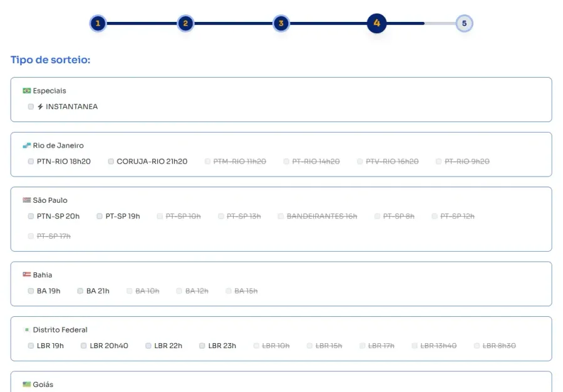Viewport: 563px width, 392px height.
Task: Enable BA 21h draw option
Action: 80,291
